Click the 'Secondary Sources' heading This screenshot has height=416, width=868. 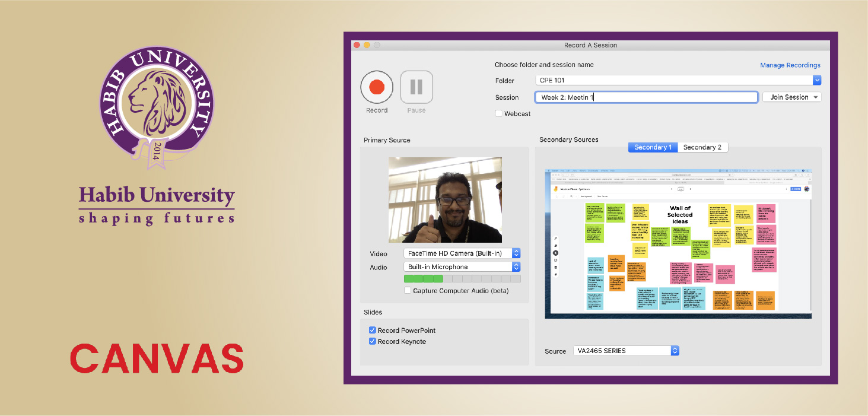coord(569,139)
